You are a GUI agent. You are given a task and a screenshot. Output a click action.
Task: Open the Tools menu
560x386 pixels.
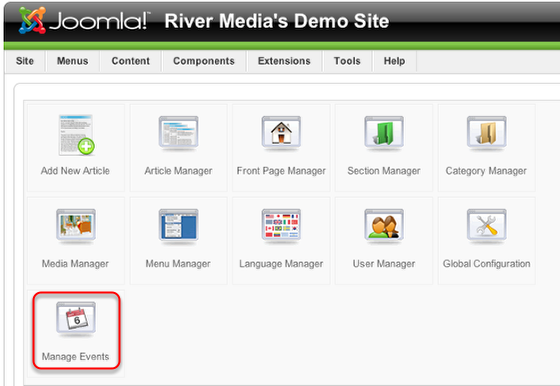tap(347, 61)
